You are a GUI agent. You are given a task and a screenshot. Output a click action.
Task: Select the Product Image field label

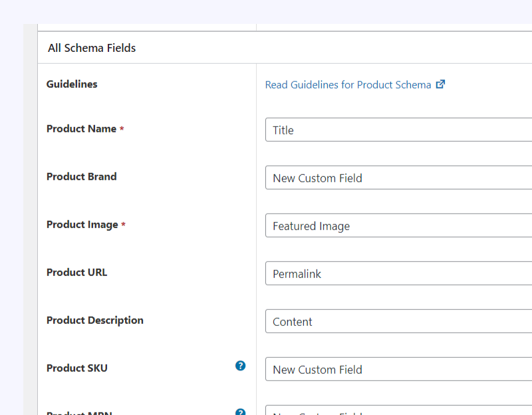point(82,225)
